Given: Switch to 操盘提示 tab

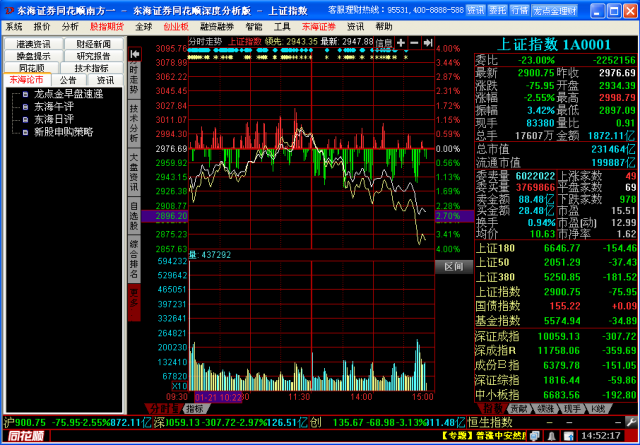Looking at the screenshot, I should click(x=33, y=56).
